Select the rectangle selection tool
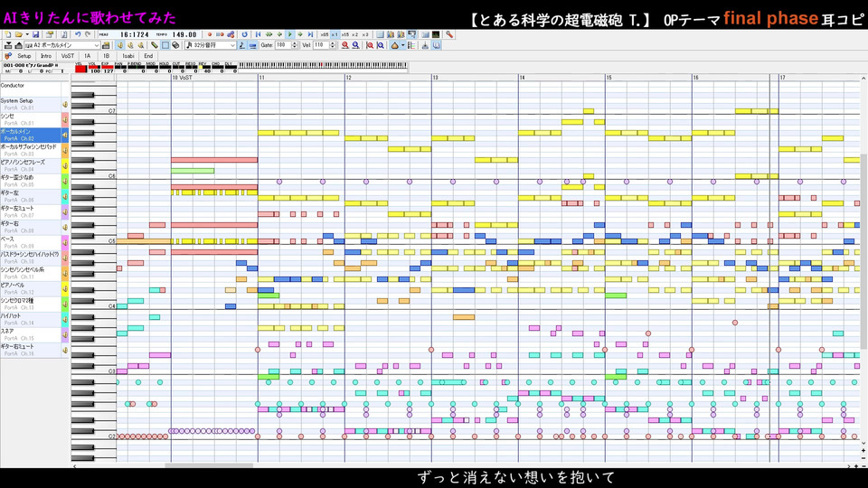The image size is (868, 488). tap(165, 45)
